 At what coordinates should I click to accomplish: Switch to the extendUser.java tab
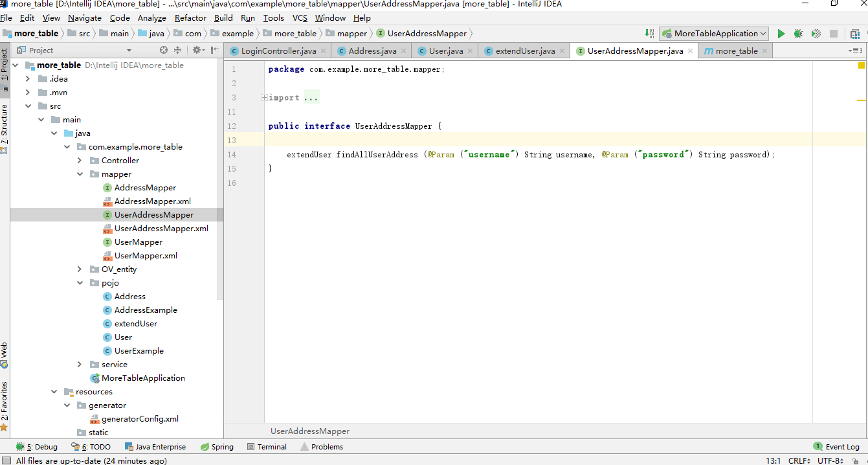tap(525, 51)
